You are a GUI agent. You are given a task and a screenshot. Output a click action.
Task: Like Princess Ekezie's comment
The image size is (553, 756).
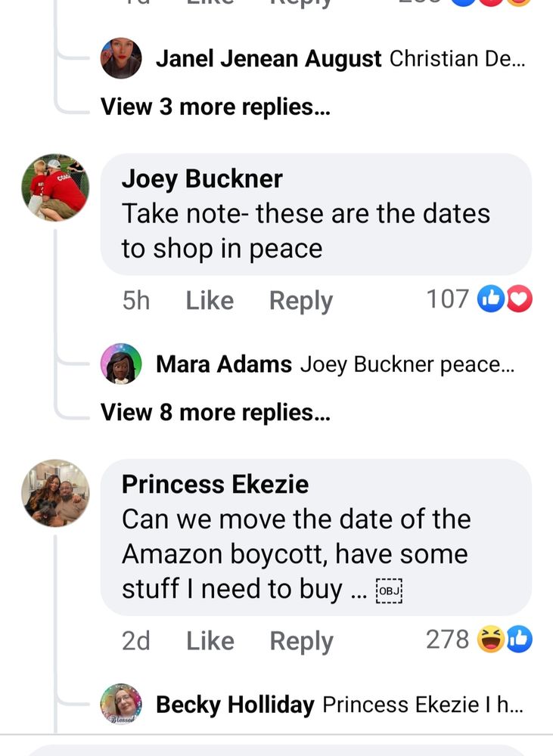point(210,641)
